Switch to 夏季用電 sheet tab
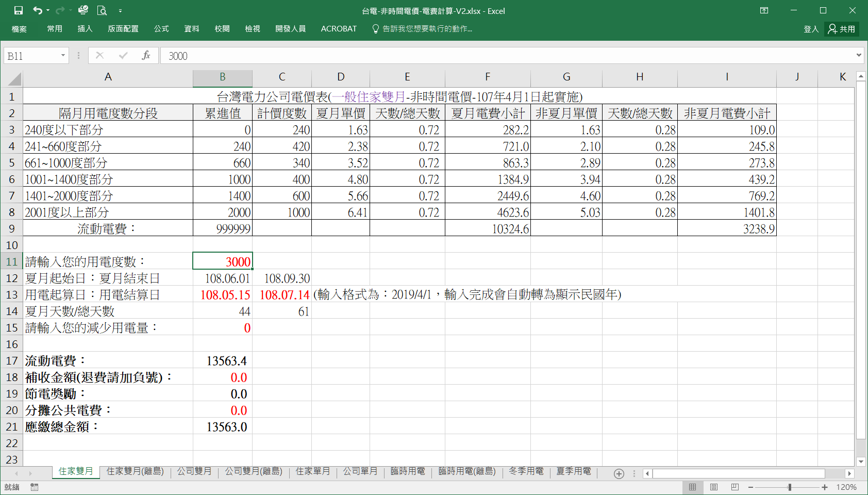The width and height of the screenshot is (868, 495). tap(574, 471)
